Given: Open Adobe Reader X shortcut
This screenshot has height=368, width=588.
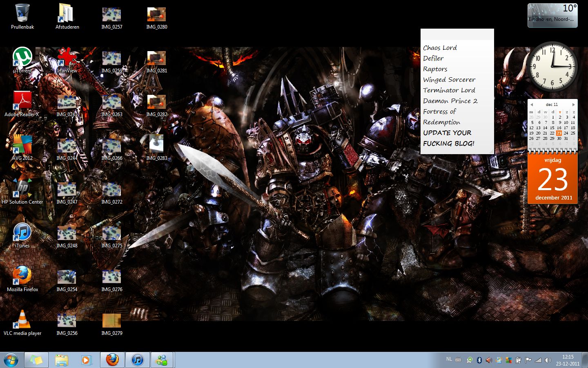Looking at the screenshot, I should (x=22, y=101).
